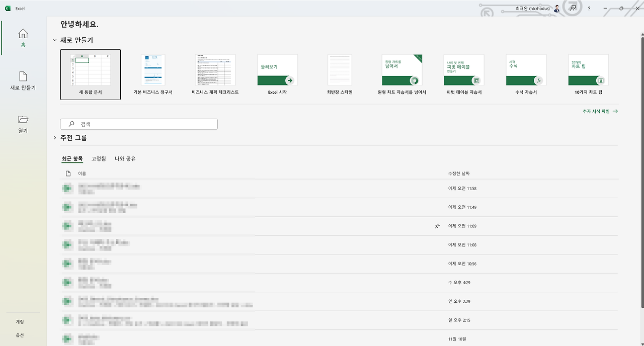644x346 pixels.
Task: Sort by the 이름 column header
Action: click(82, 174)
